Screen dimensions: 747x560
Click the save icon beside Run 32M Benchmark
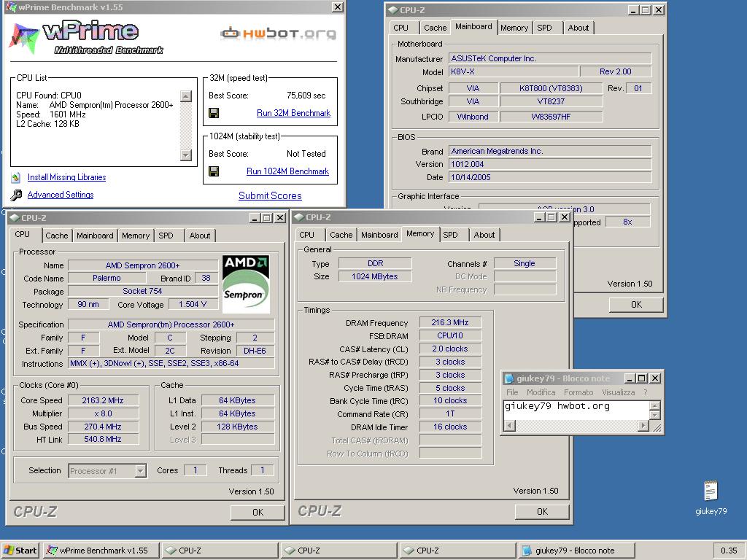[x=214, y=113]
